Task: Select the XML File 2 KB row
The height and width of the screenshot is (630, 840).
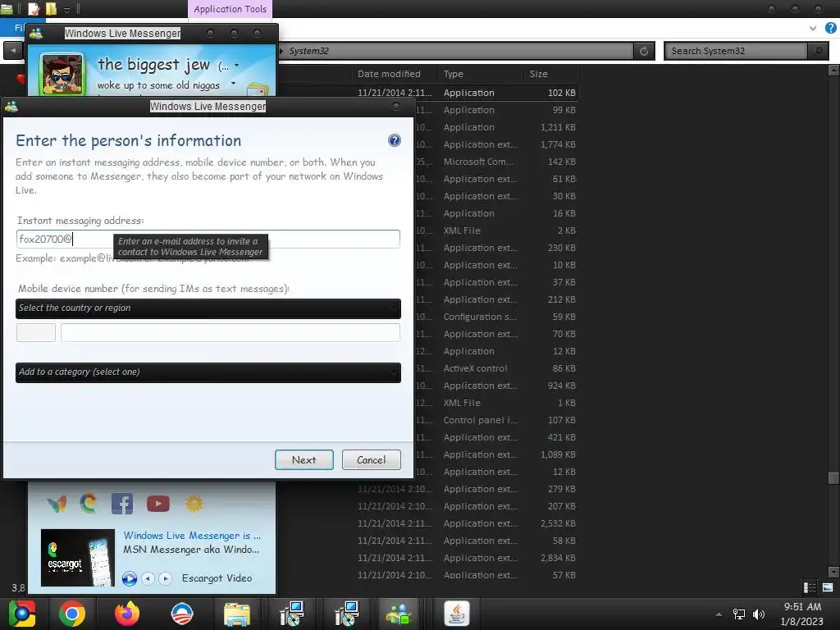Action: 496,231
